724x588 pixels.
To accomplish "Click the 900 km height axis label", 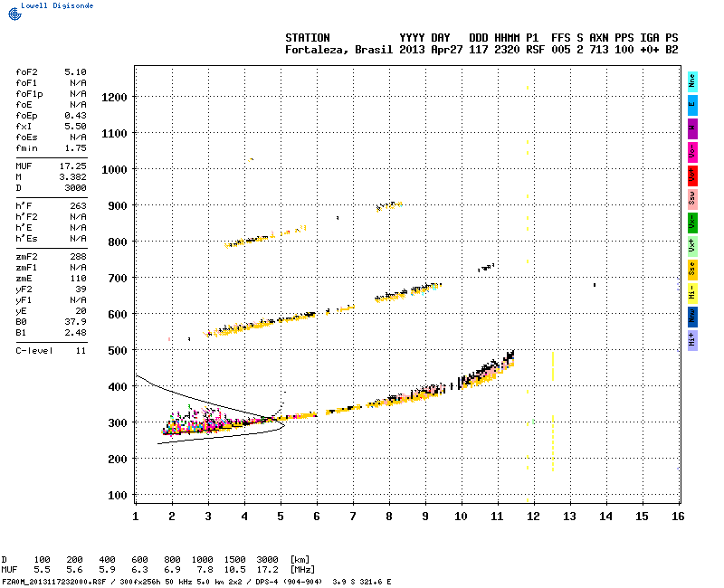I will coord(118,206).
